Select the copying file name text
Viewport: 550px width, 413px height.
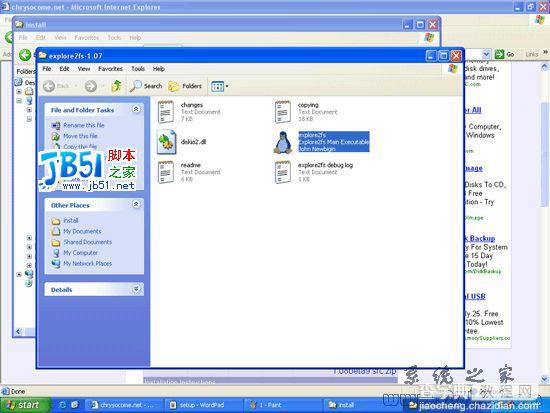[308, 105]
